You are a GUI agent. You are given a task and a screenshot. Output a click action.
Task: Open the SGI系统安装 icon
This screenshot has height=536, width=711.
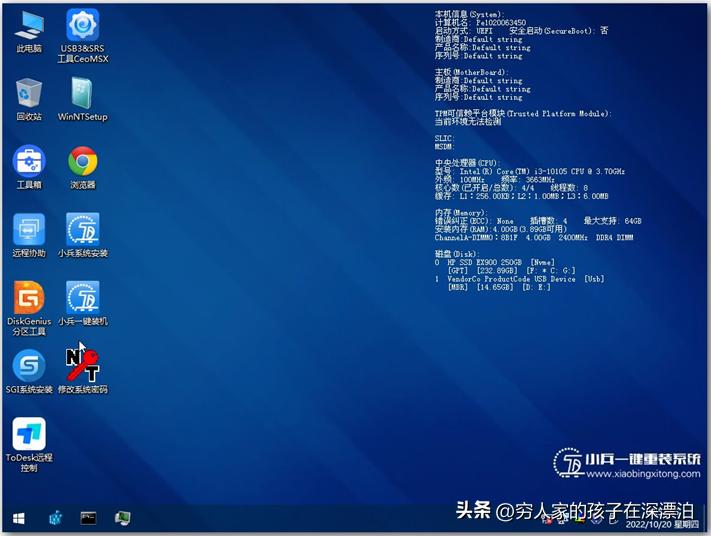pyautogui.click(x=29, y=371)
